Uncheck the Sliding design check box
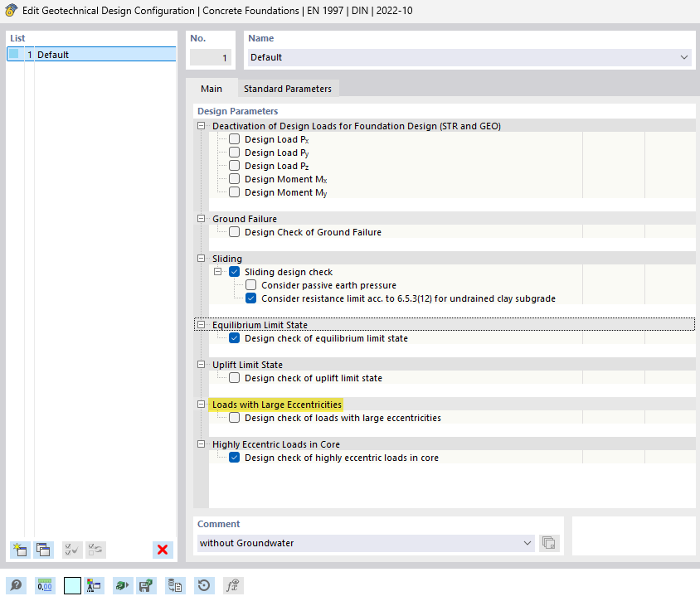The image size is (700, 601). click(235, 272)
